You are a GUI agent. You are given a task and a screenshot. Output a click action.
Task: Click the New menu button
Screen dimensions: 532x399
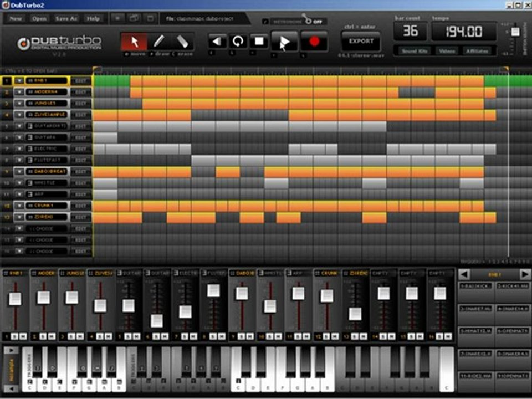click(16, 19)
